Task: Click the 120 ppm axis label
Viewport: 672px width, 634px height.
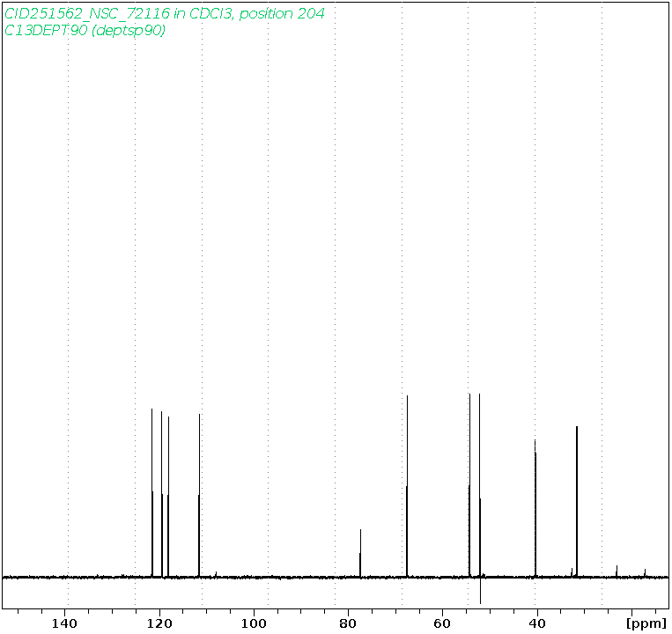Action: click(159, 623)
